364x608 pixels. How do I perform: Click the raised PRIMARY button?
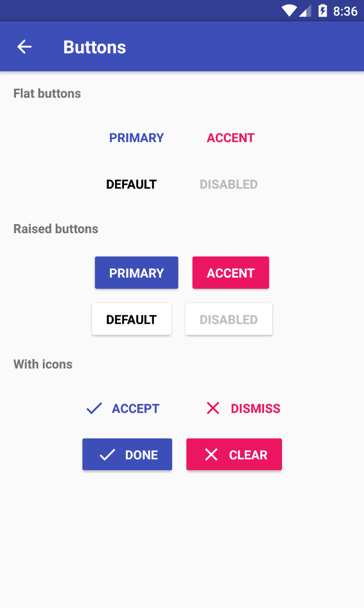(136, 272)
